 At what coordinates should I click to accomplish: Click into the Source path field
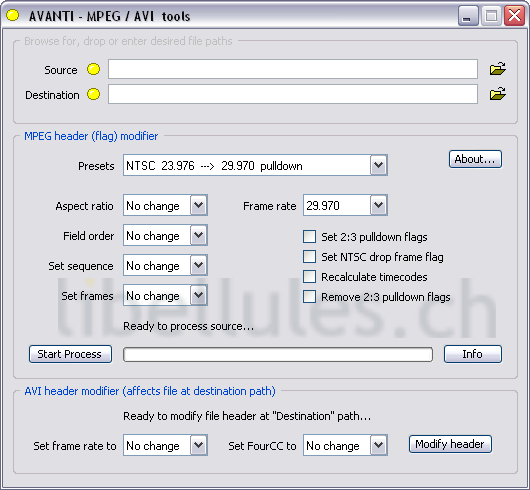coord(293,69)
